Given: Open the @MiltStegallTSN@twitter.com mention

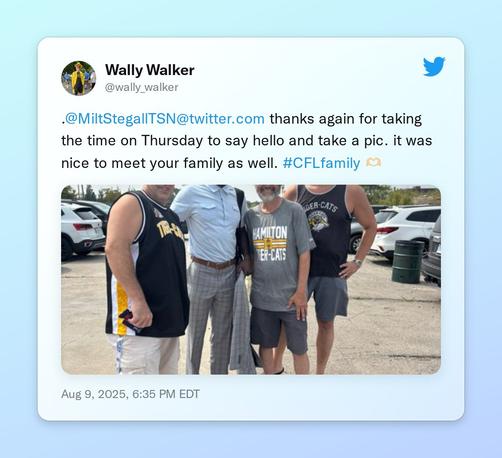Looking at the screenshot, I should coord(165,119).
